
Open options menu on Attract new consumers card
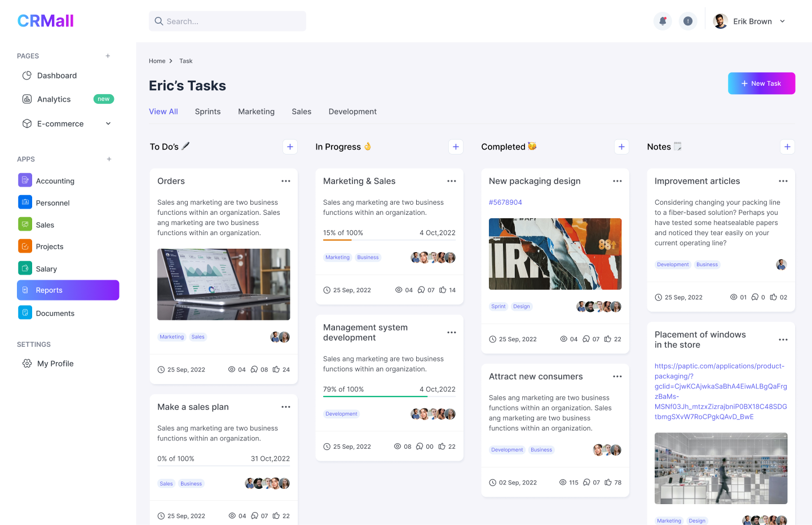coord(617,377)
